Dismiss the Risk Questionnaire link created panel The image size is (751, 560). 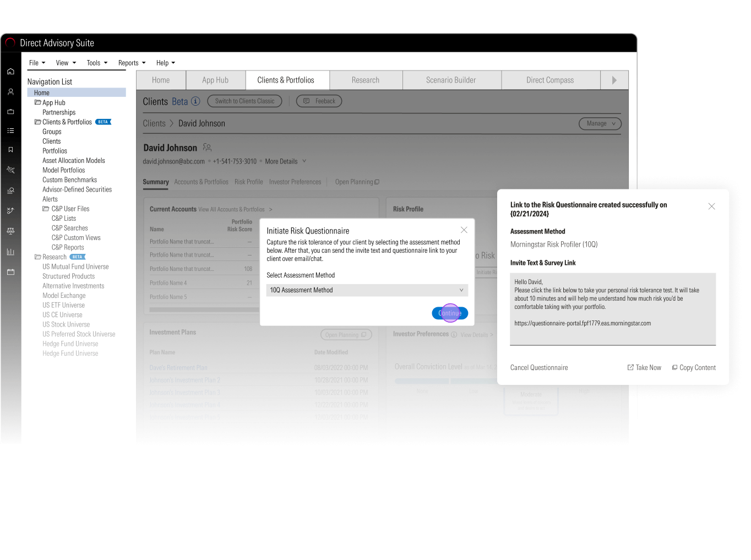(x=711, y=206)
